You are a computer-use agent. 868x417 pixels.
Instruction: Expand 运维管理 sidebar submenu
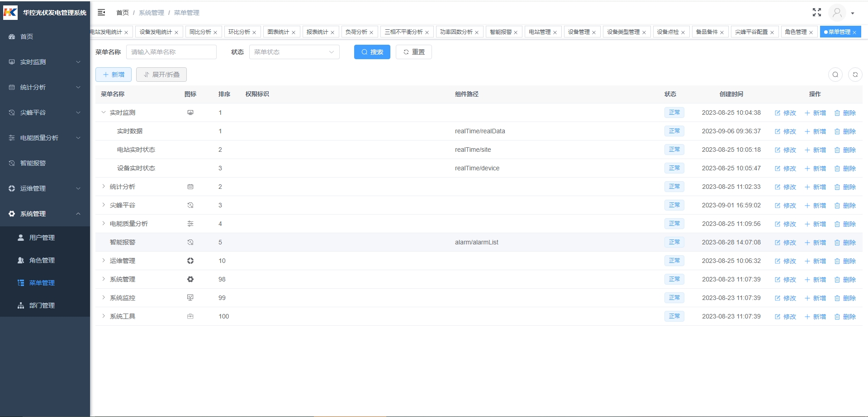[45, 188]
